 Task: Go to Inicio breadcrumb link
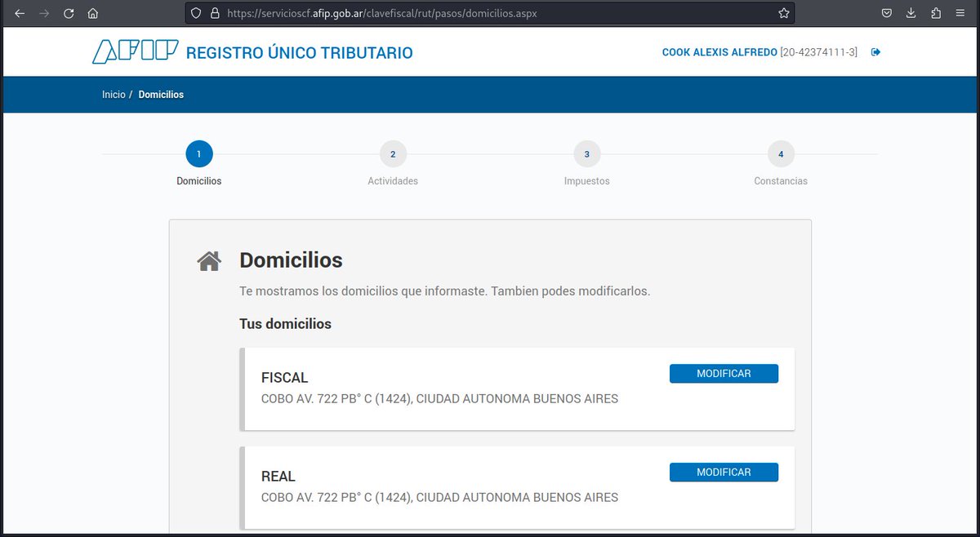pos(114,95)
